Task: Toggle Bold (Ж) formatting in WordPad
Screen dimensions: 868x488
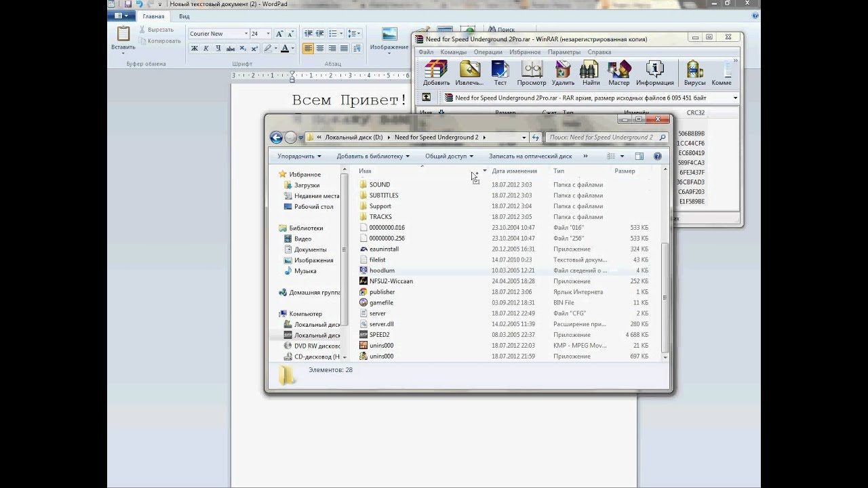Action: 195,48
